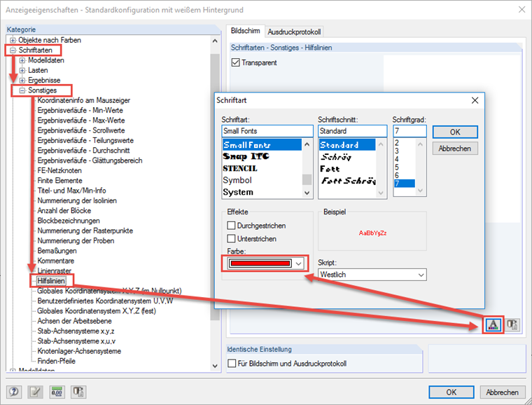
Task: Select Finite Elemente tree item
Action: (x=59, y=181)
